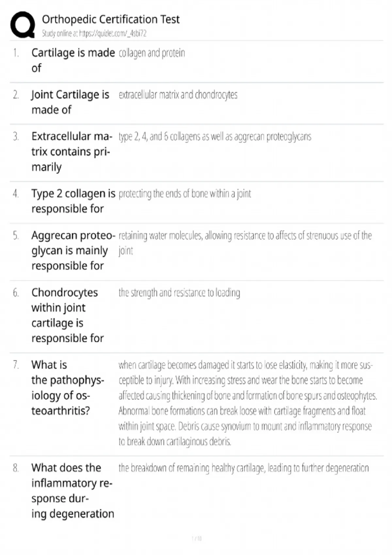Click the answer "the strength and resistance to loading"

click(179, 293)
